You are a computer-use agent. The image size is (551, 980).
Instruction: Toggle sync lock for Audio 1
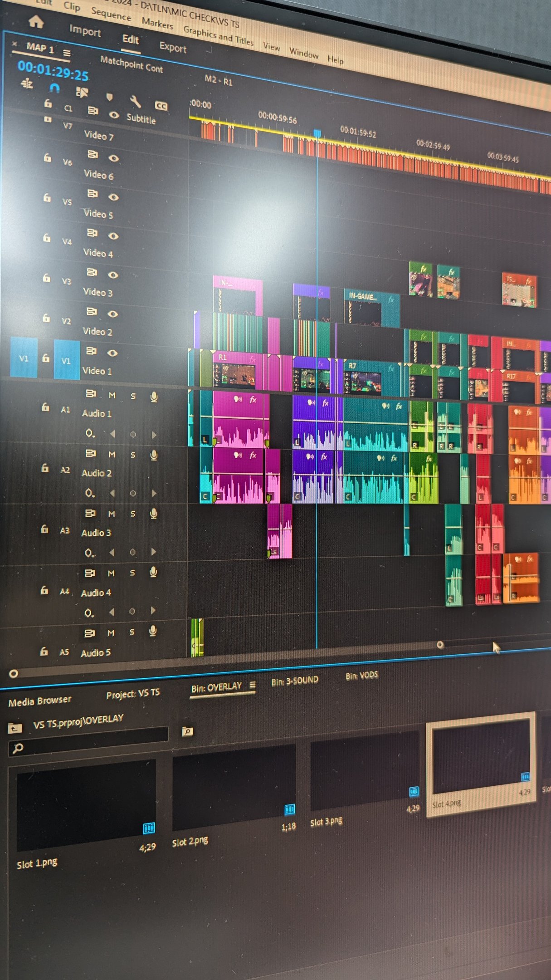pos(91,393)
